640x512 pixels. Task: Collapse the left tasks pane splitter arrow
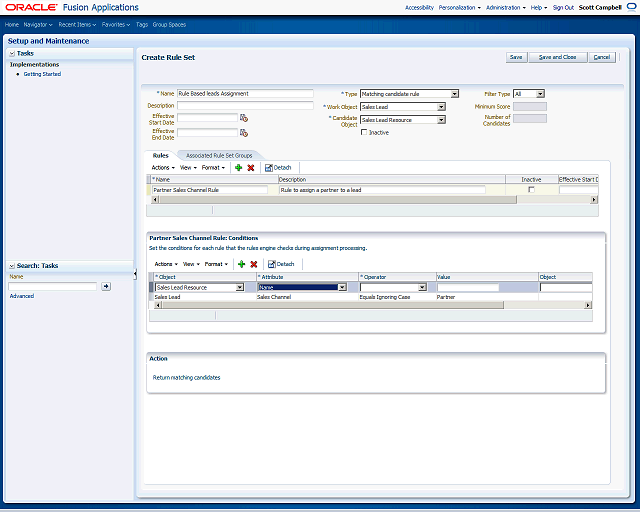pos(135,274)
